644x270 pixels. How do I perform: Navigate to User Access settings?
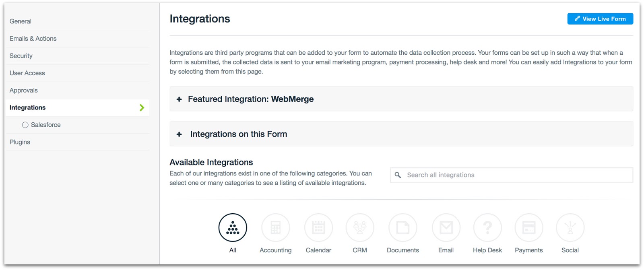[x=27, y=73]
